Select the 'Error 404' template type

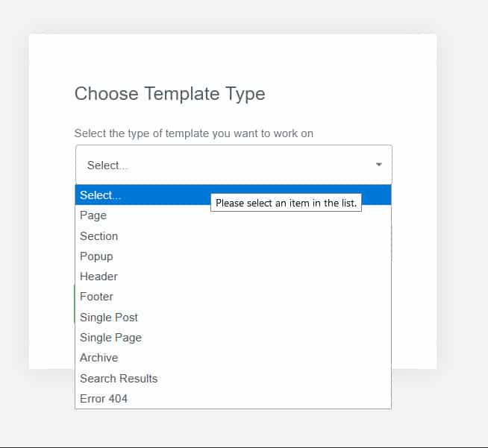[x=104, y=399]
